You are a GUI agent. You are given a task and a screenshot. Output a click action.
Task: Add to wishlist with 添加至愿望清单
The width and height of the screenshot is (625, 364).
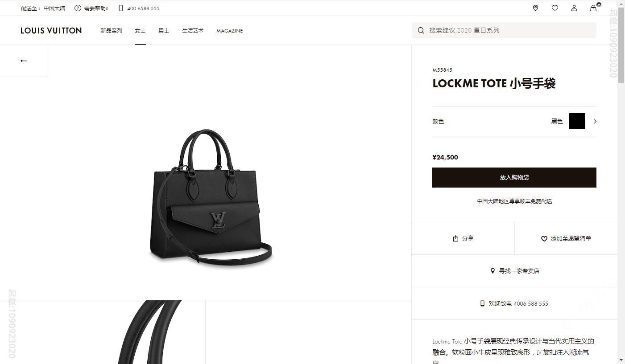[566, 238]
